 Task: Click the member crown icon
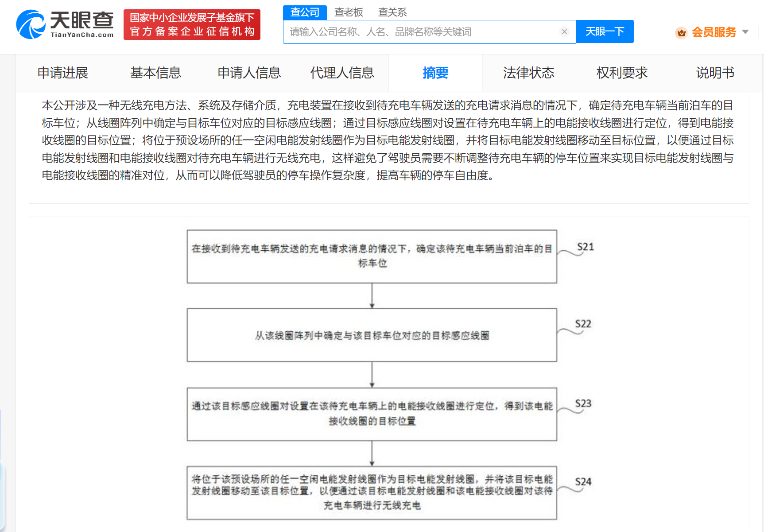pos(681,32)
